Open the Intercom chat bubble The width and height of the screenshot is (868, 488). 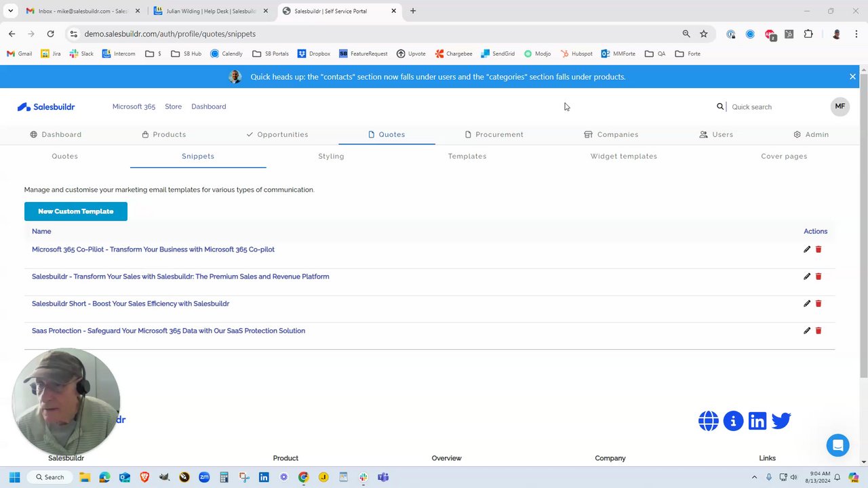(838, 445)
